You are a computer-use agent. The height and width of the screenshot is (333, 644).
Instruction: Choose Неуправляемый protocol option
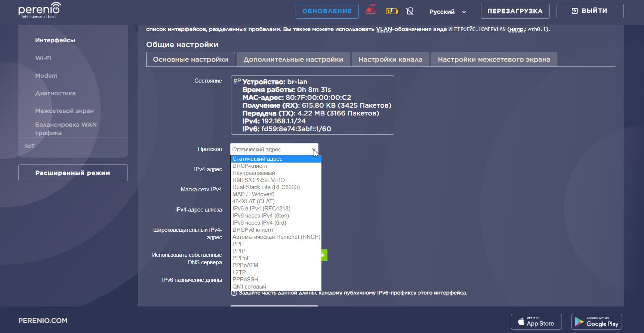pos(276,173)
